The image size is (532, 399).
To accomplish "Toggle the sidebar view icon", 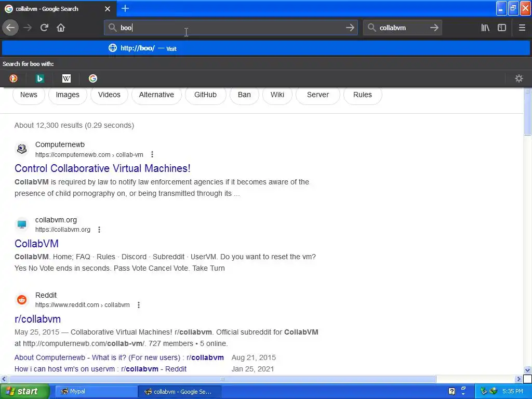I will point(502,28).
